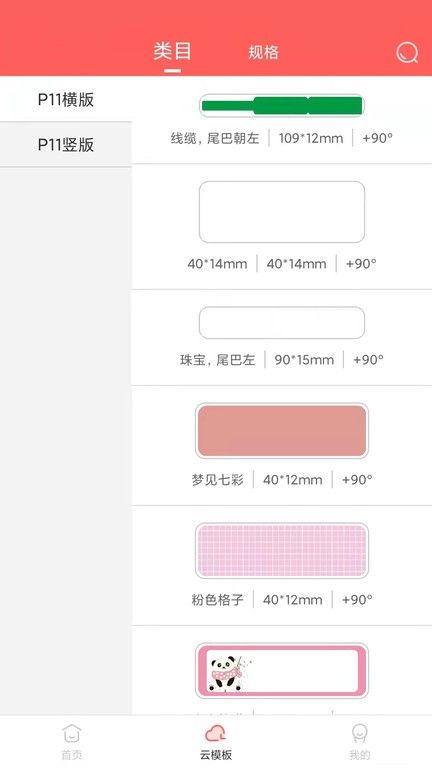Select P11横版 category

(x=66, y=99)
